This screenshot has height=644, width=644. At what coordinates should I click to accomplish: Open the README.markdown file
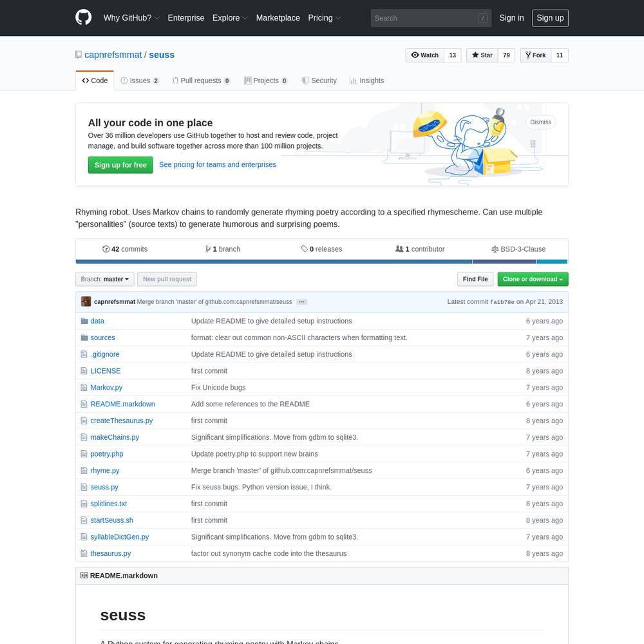123,404
